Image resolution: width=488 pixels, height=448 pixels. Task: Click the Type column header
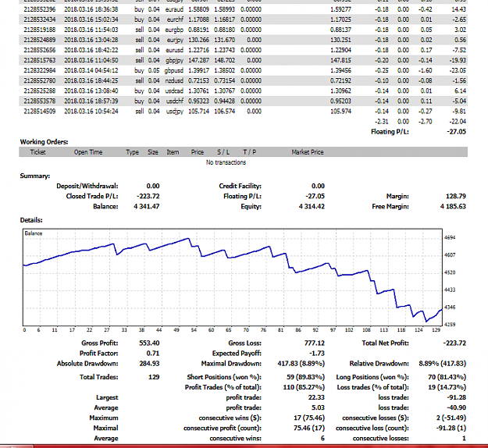(132, 152)
